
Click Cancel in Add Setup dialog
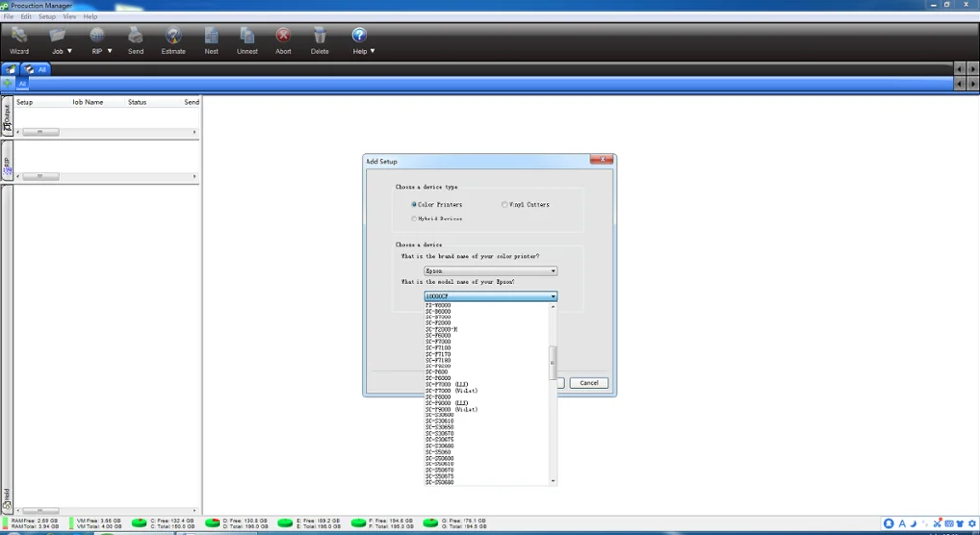point(589,383)
